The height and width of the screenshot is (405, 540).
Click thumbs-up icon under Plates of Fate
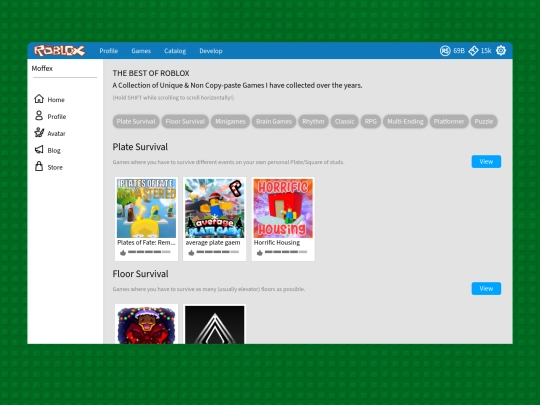(123, 253)
